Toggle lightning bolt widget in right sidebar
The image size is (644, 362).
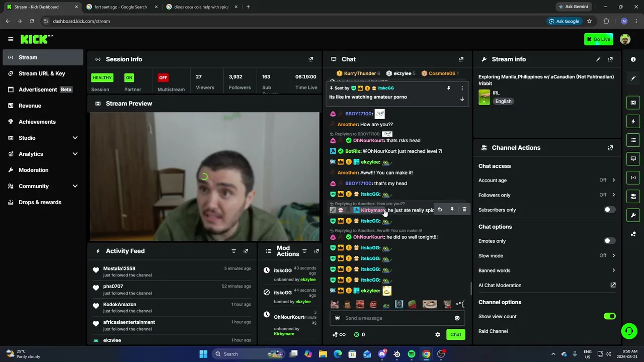click(633, 121)
